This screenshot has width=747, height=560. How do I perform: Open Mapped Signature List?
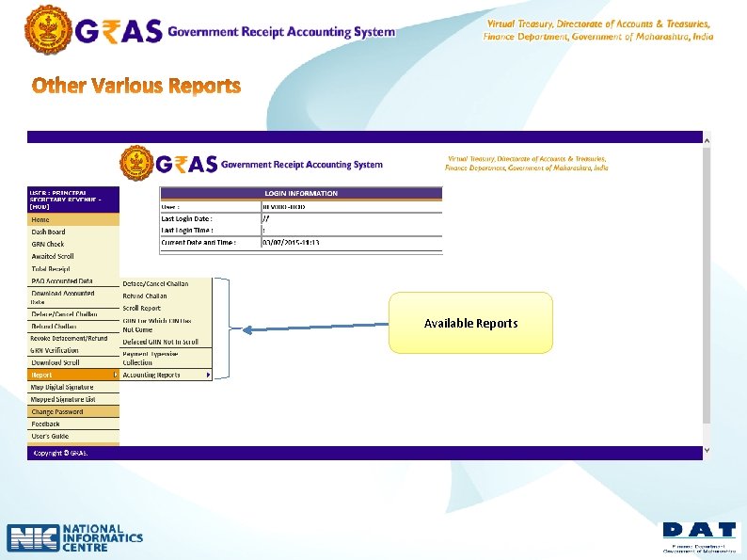[72, 400]
